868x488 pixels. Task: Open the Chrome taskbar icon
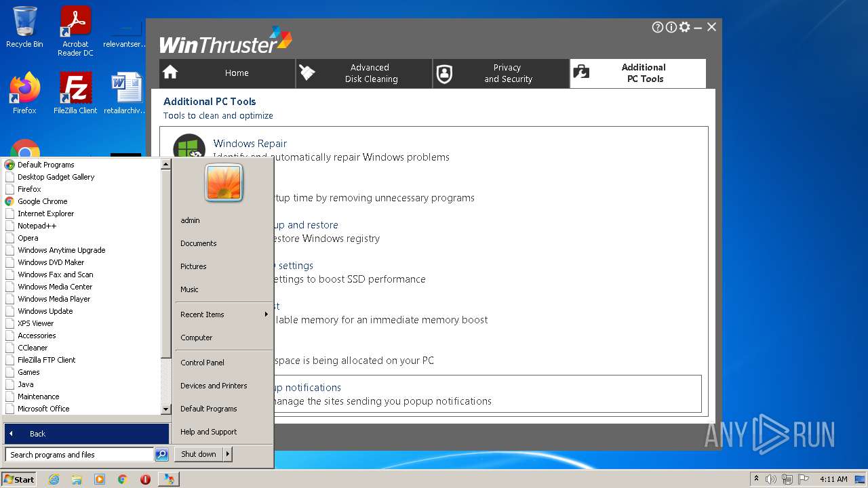[x=123, y=479]
